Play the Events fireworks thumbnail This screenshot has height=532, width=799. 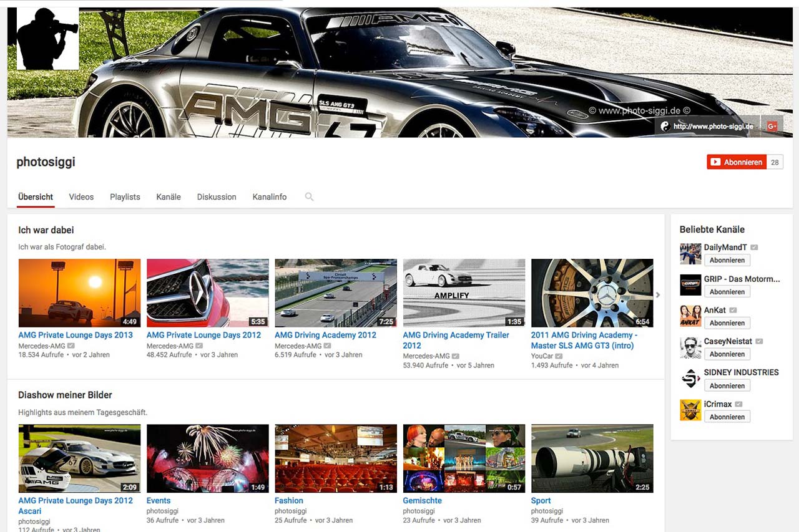(x=208, y=458)
